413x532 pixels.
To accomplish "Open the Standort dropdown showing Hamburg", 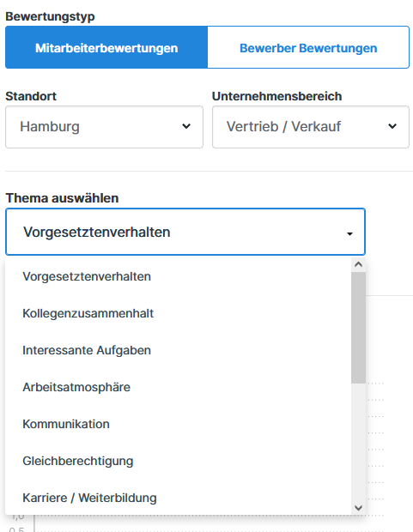I will [x=104, y=127].
